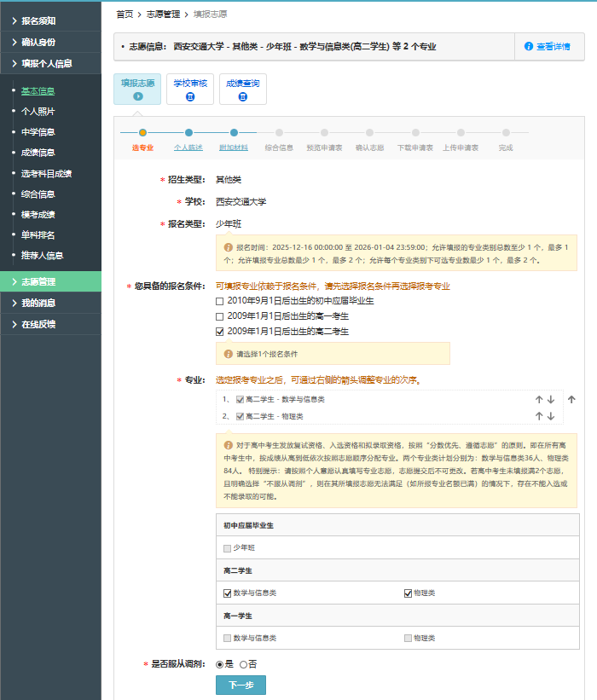Click up arrow in 数学与信息类 row
Screen dimensions: 597x700
point(539,399)
